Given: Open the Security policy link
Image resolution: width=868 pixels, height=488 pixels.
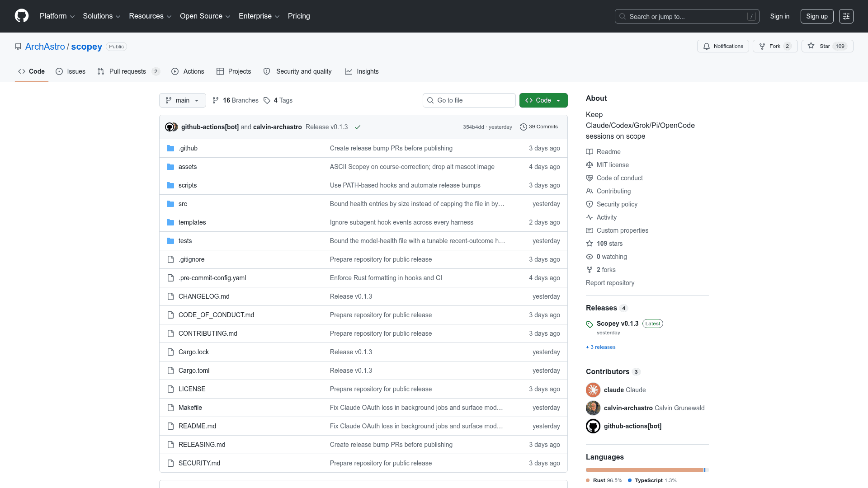Looking at the screenshot, I should click(612, 204).
